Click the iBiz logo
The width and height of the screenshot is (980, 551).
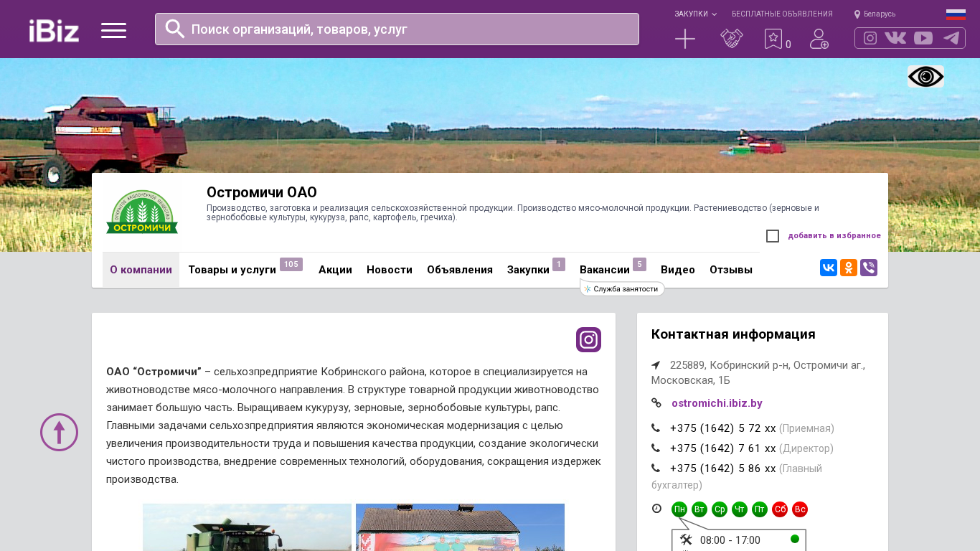click(54, 30)
